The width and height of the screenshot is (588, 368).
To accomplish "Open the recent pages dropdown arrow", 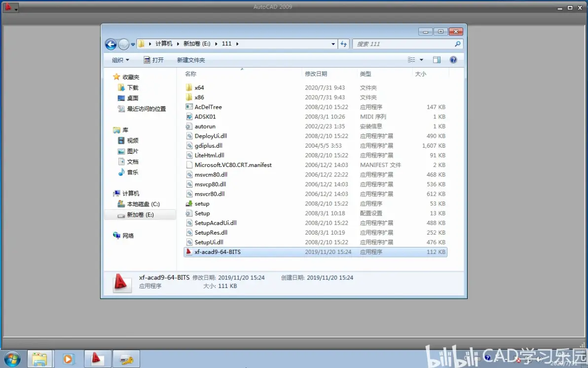I will (133, 44).
